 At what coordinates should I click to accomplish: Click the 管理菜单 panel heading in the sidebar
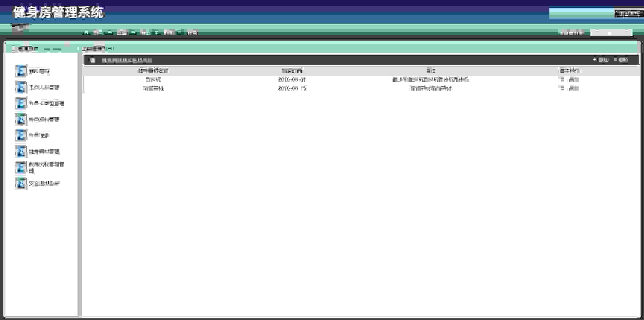tap(28, 48)
